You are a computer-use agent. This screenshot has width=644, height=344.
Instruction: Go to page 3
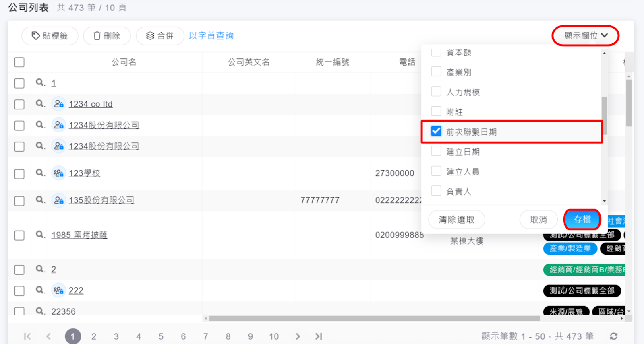coord(116,336)
